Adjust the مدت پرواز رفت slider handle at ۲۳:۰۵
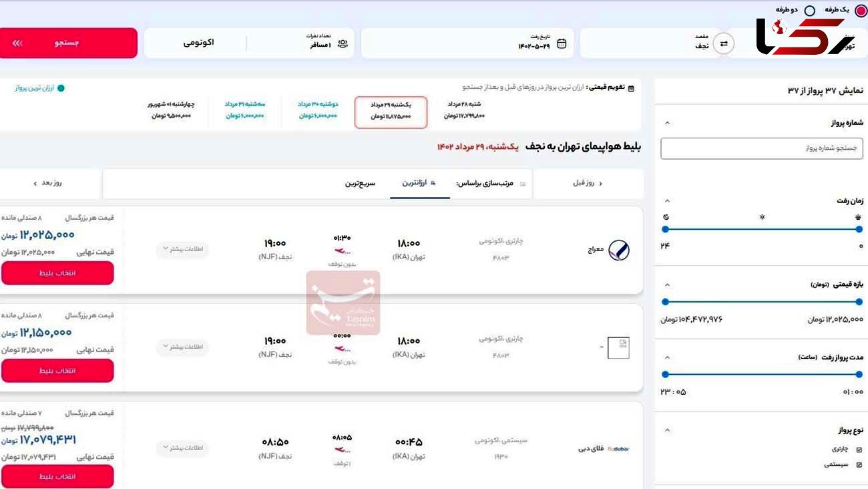 click(x=665, y=375)
